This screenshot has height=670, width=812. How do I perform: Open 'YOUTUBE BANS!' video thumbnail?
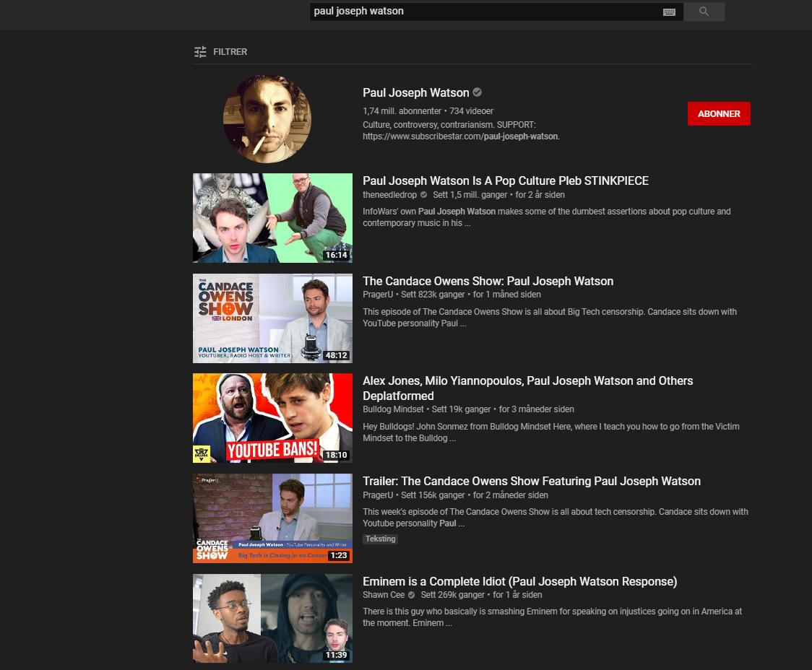(x=272, y=418)
